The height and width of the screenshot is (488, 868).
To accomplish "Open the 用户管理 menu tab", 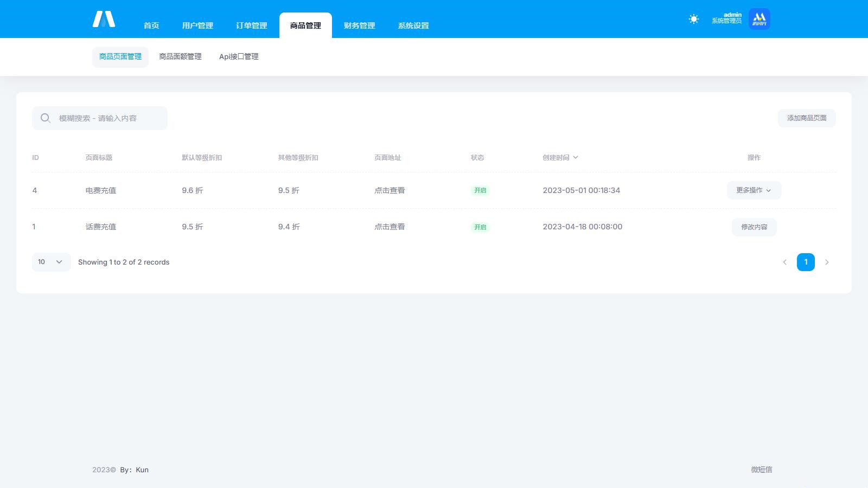I will point(197,25).
